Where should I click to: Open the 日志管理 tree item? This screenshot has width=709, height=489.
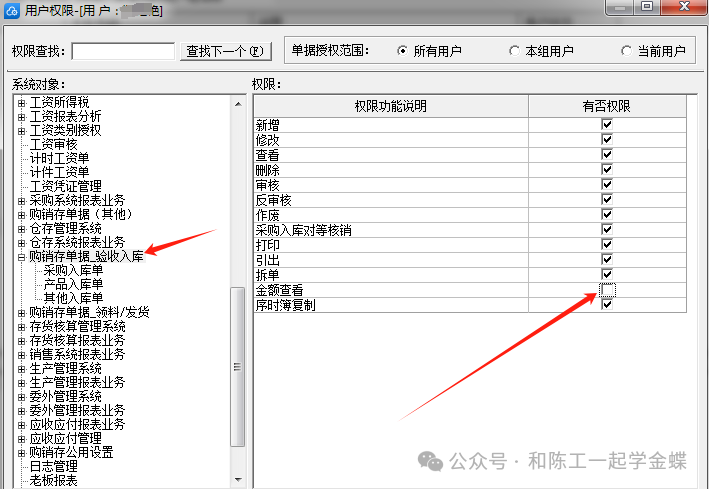(53, 466)
